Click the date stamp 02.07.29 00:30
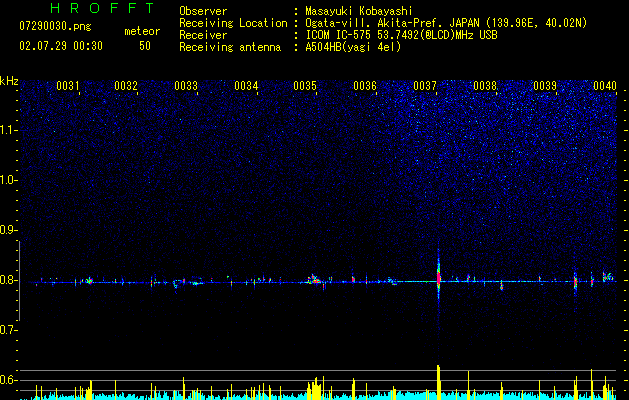629x400 pixels. coord(61,46)
